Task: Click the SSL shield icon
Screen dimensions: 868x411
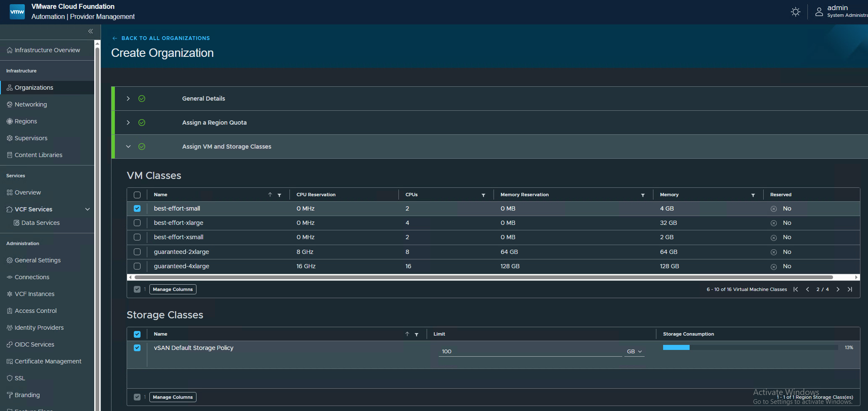Action: point(10,378)
